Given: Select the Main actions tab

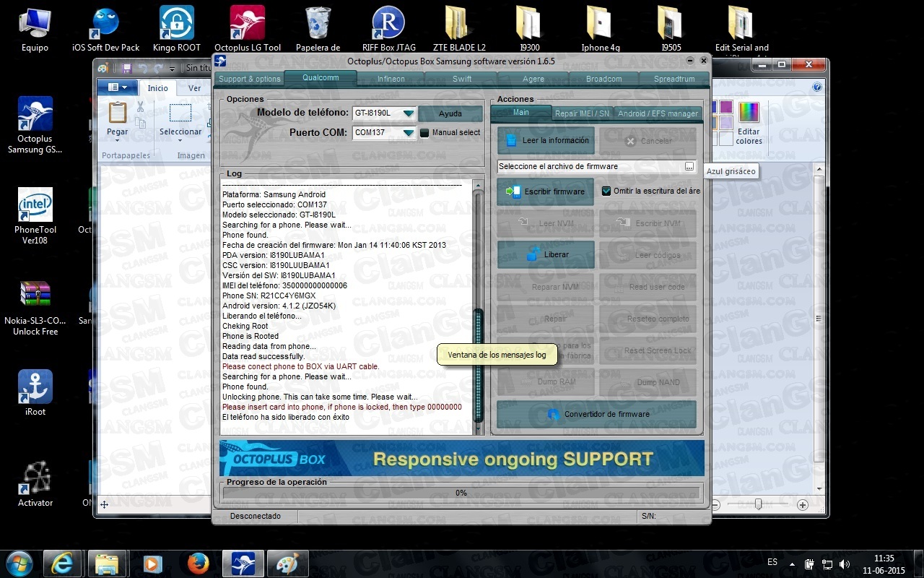Looking at the screenshot, I should pyautogui.click(x=520, y=113).
